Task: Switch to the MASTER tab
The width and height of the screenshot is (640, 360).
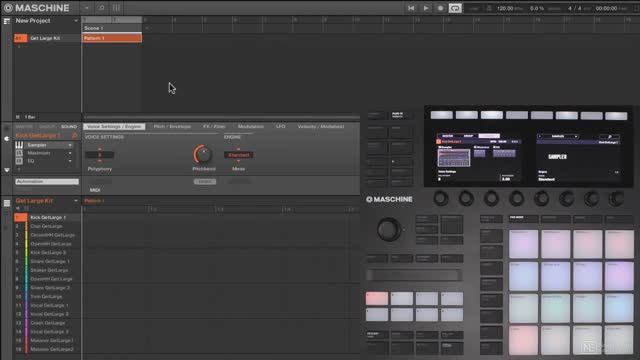Action: pyautogui.click(x=24, y=127)
